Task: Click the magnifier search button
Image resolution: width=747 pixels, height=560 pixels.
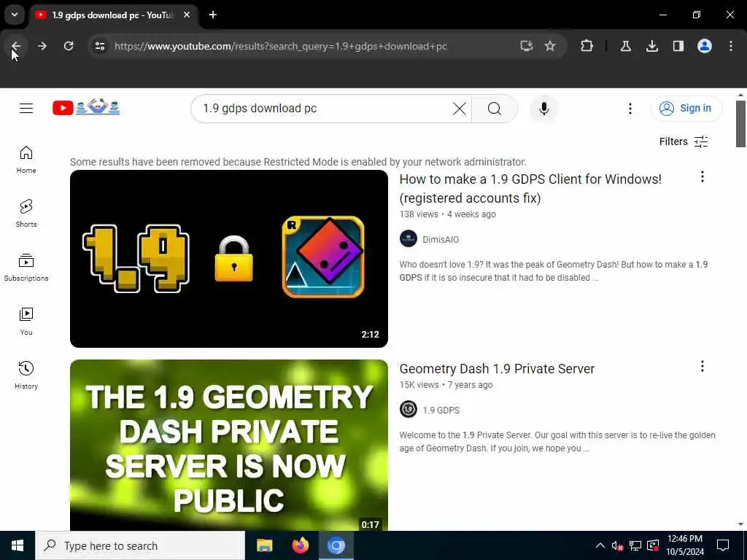Action: tap(495, 109)
